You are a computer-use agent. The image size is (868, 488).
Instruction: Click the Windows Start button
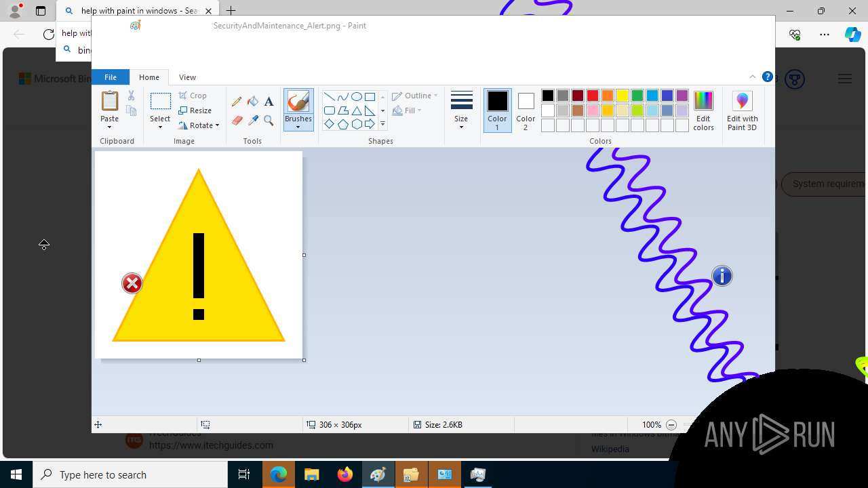pyautogui.click(x=16, y=474)
